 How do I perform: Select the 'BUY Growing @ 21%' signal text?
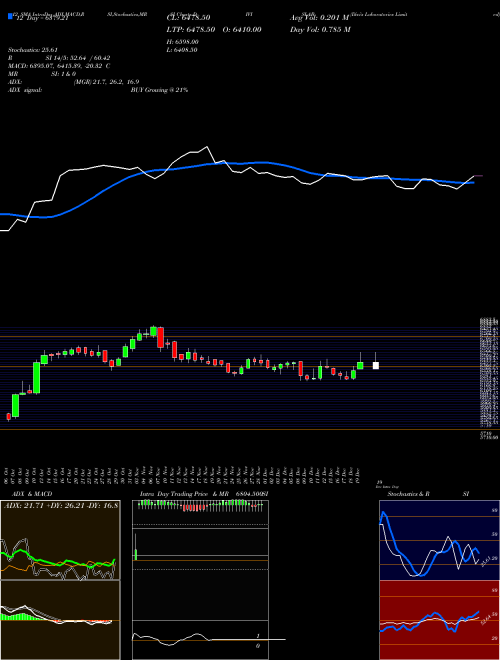[x=159, y=90]
